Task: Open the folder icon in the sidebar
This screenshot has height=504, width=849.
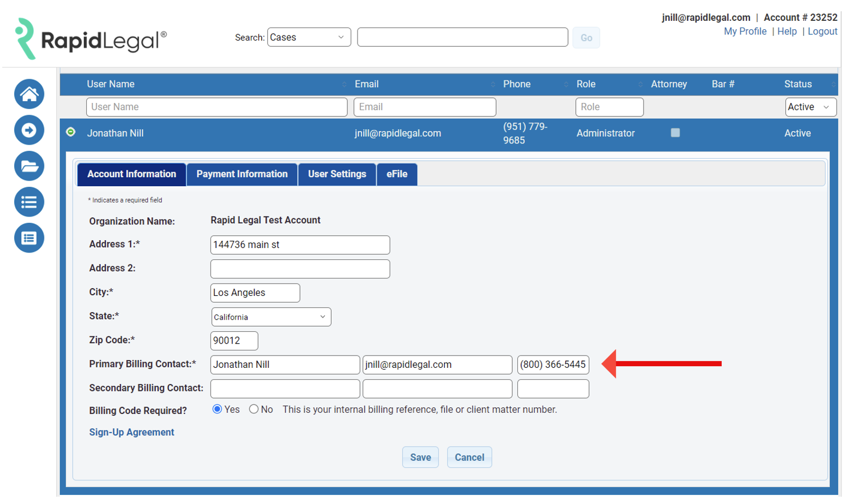Action: [x=29, y=166]
